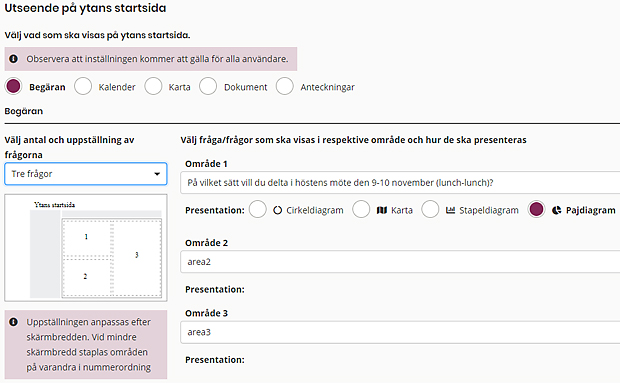Open the Område 3 area3 selector
620x384 pixels.
pyautogui.click(x=400, y=332)
